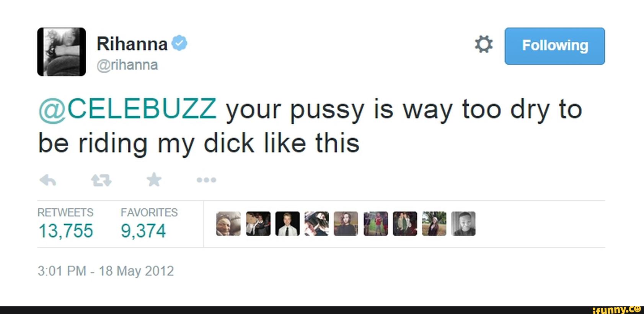Viewport: 644px width, 314px height.
Task: Click the ifunny.co watermark logo
Action: coord(617,309)
